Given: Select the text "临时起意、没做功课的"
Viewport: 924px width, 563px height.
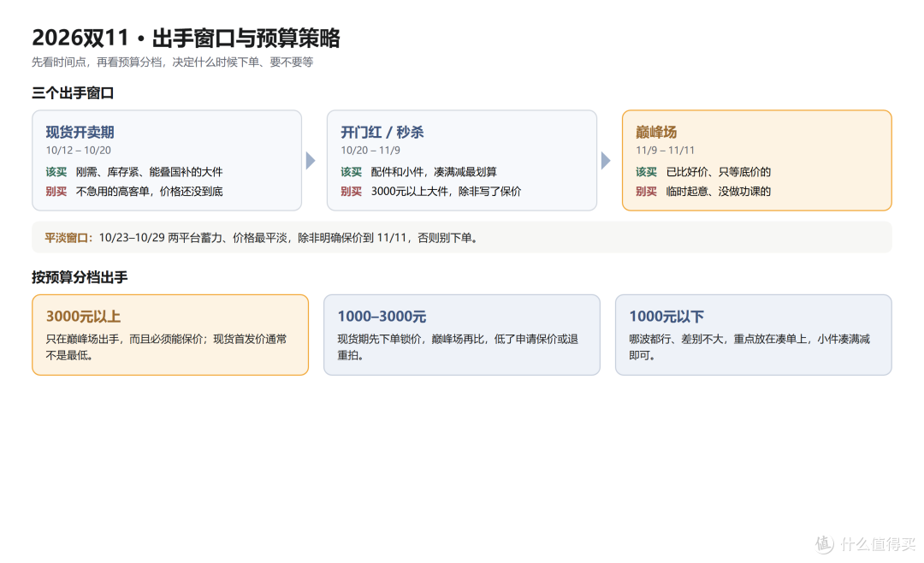Looking at the screenshot, I should pyautogui.click(x=719, y=191).
